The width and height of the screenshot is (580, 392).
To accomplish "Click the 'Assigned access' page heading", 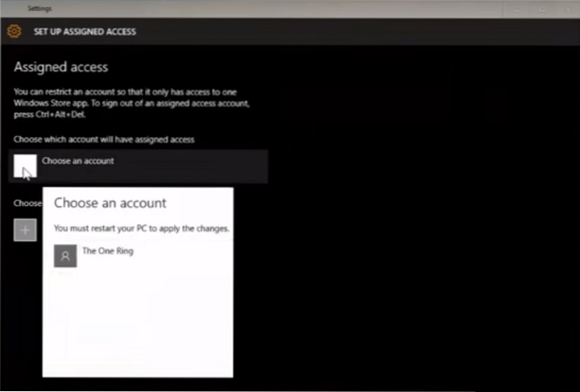I will (x=61, y=66).
